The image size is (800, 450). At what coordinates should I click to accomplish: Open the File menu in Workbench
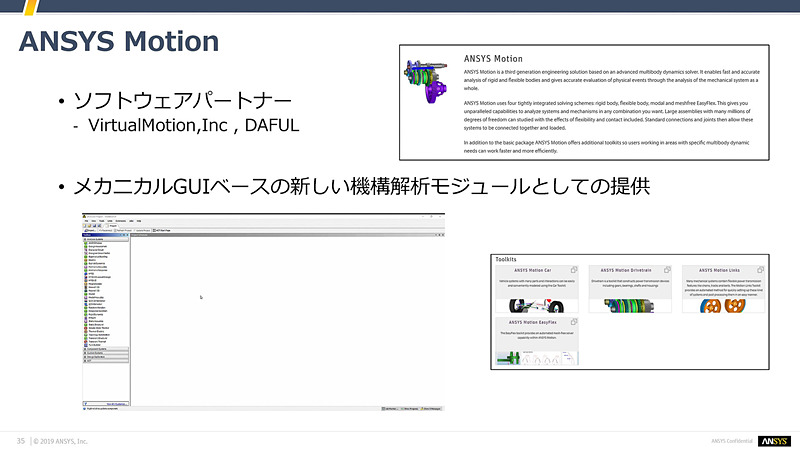[x=86, y=221]
